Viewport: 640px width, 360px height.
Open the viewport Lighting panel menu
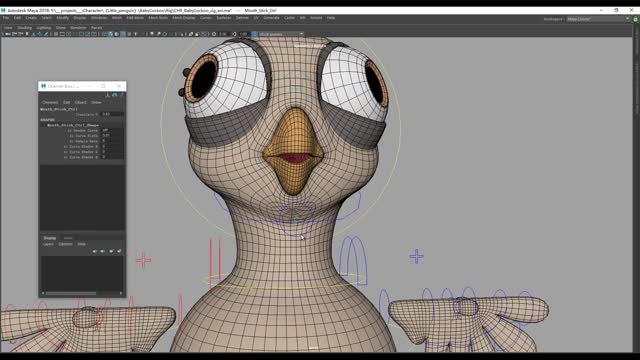(44, 28)
